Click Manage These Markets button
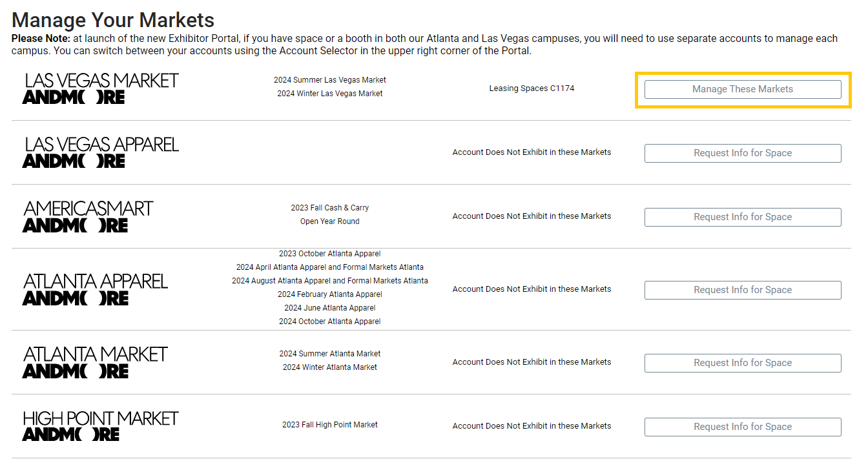 click(x=743, y=89)
